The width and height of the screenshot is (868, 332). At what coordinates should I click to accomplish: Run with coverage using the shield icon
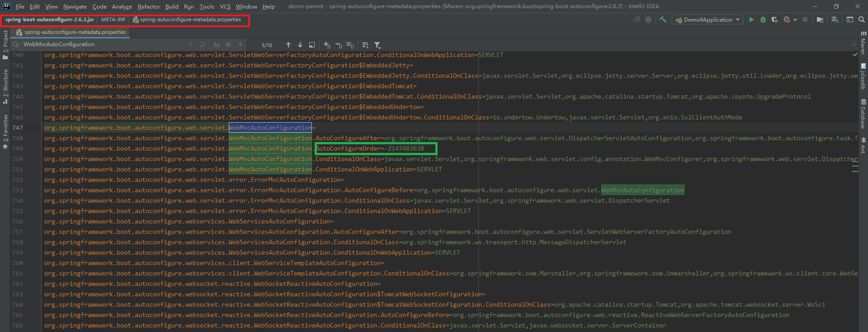[774, 19]
